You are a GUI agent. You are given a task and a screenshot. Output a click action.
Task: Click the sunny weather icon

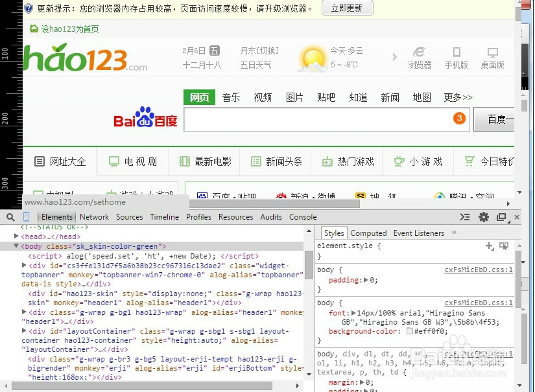313,59
